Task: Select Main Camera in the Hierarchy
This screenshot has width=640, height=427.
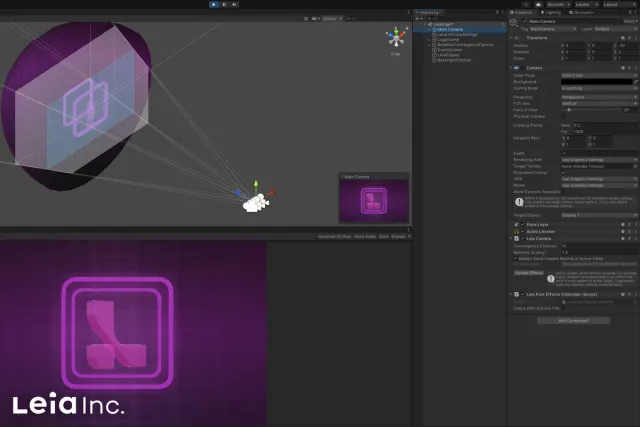Action: click(x=450, y=29)
